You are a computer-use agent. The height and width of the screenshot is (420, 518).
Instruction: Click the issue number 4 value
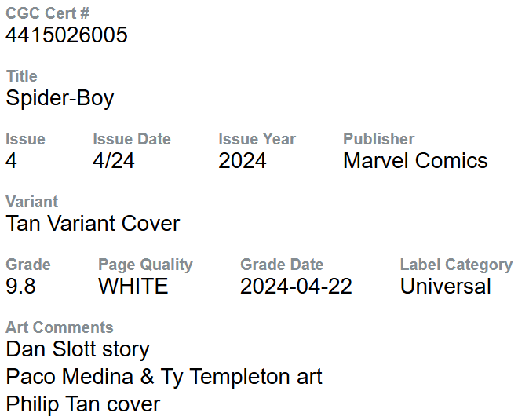[11, 161]
